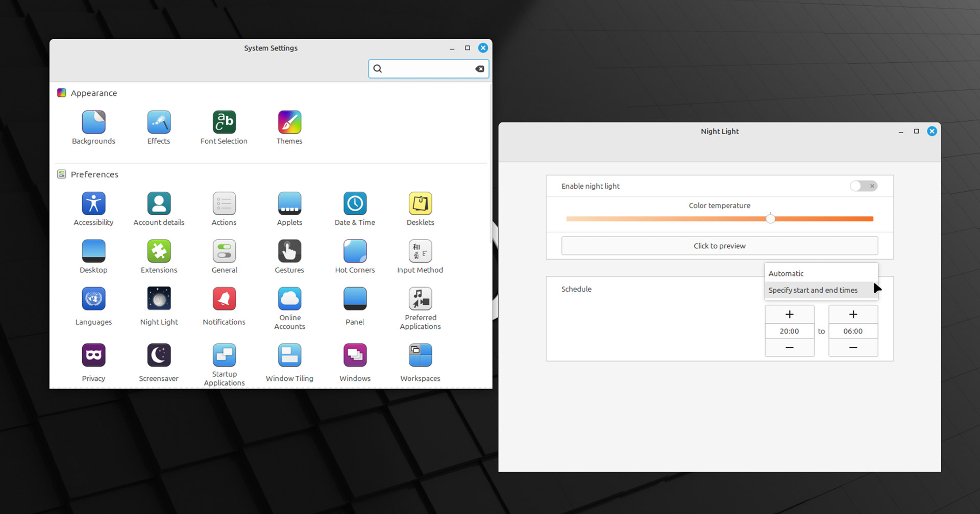Open Font Selection settings
980x514 pixels.
pyautogui.click(x=224, y=122)
